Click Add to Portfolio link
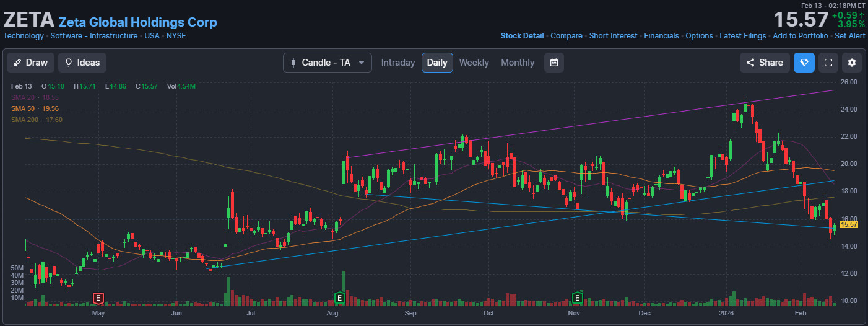868x326 pixels. pos(800,36)
